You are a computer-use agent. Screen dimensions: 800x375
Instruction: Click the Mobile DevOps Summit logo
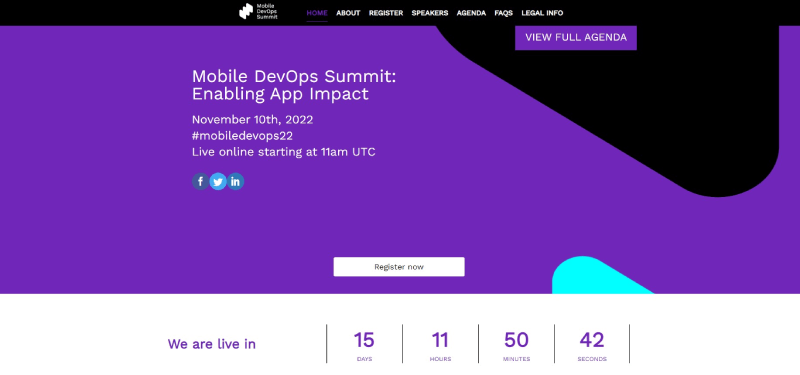[x=258, y=11]
